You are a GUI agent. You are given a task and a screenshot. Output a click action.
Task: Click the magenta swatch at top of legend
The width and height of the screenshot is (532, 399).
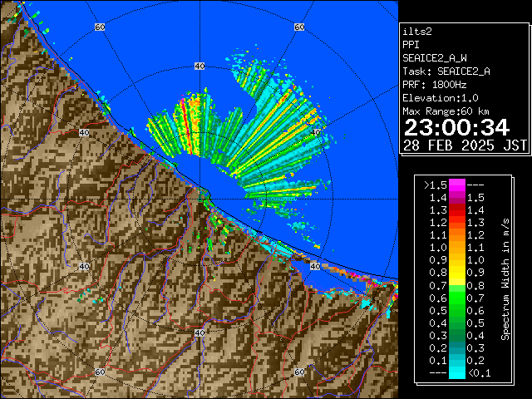pyautogui.click(x=457, y=185)
